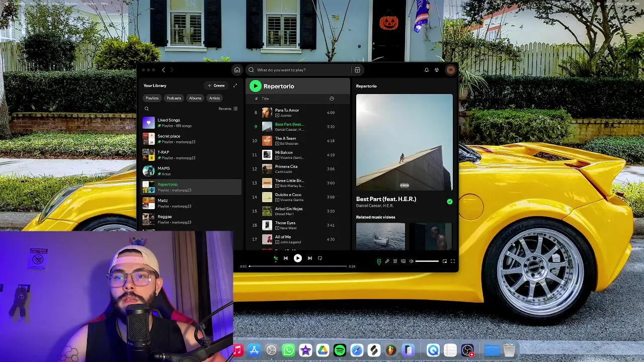Open the notifications bell
Viewport: 644px width, 362px height.
point(427,70)
